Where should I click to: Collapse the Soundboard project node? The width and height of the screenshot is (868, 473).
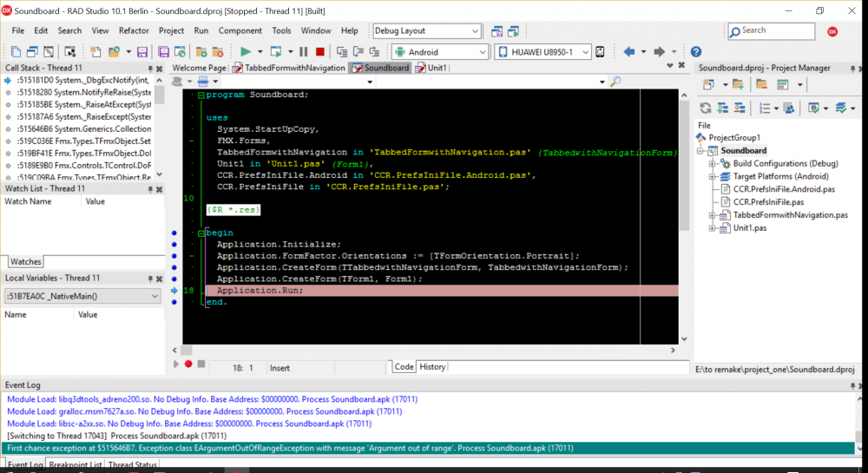tap(700, 150)
